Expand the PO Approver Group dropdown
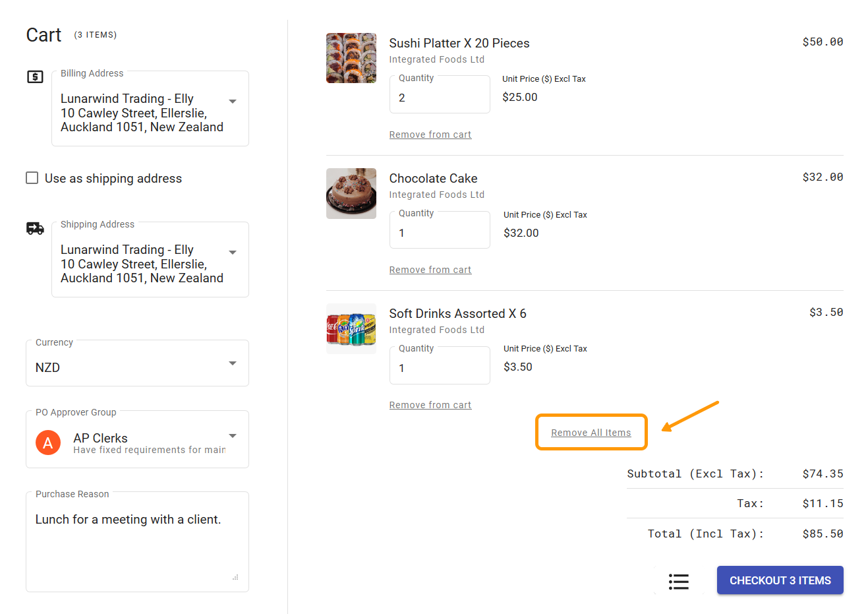This screenshot has width=868, height=614. click(x=232, y=436)
